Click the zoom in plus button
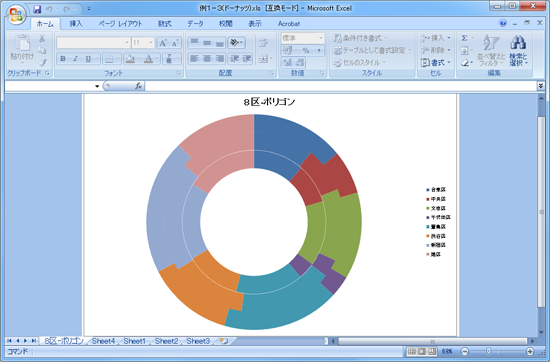This screenshot has height=362, width=550. (x=530, y=351)
